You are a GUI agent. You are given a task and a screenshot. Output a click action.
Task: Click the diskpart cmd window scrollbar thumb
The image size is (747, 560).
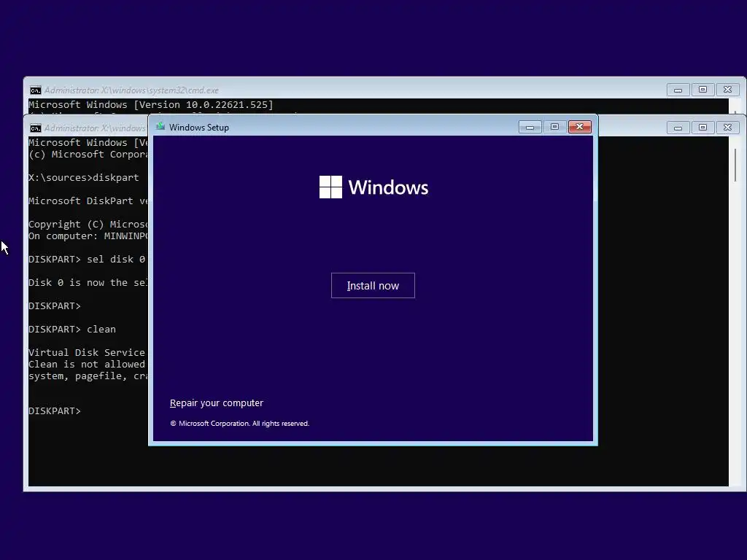pyautogui.click(x=735, y=165)
